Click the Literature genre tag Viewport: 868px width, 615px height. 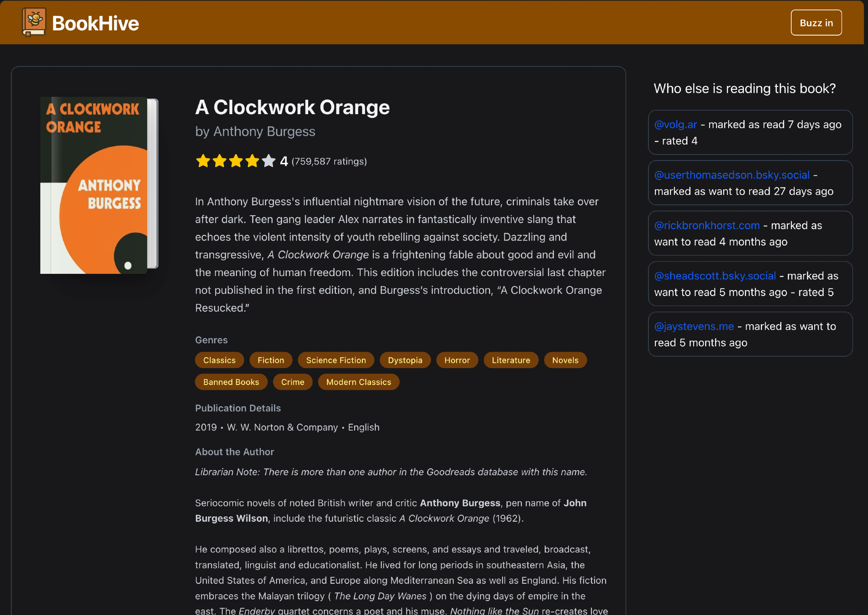click(x=511, y=360)
